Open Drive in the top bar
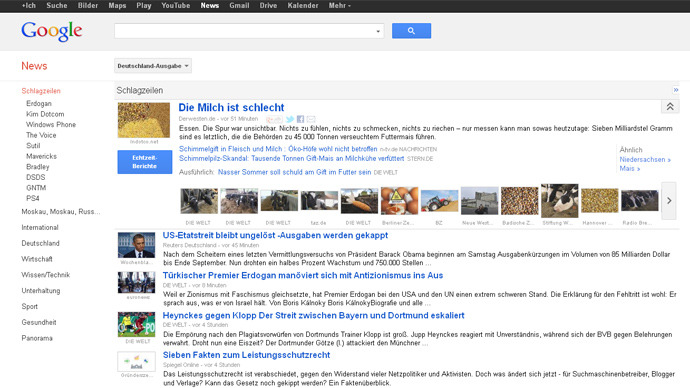690x388 pixels. [x=268, y=6]
